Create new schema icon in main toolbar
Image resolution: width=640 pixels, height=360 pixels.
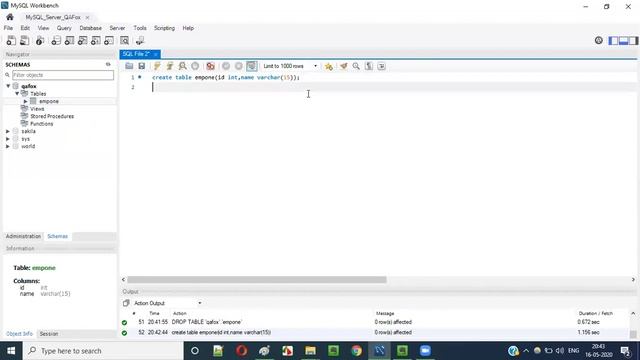tap(56, 40)
